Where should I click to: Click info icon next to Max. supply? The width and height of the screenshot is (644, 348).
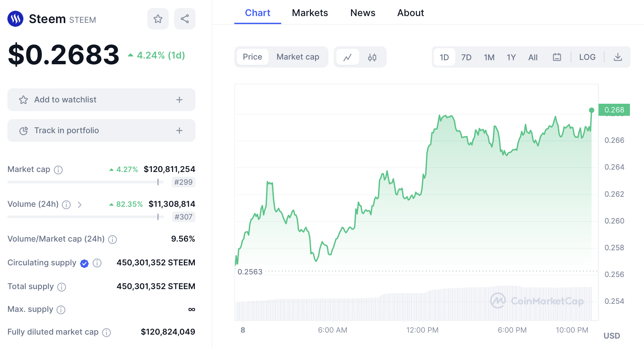(61, 310)
